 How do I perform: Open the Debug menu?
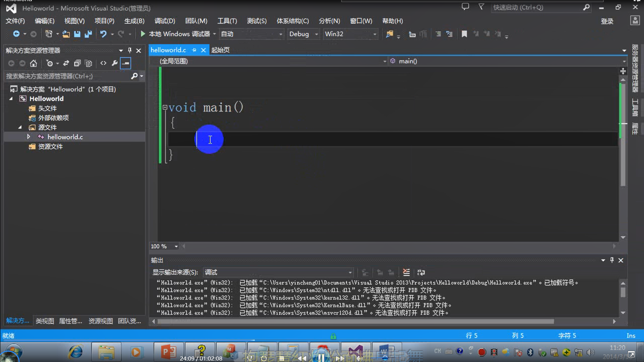[165, 21]
